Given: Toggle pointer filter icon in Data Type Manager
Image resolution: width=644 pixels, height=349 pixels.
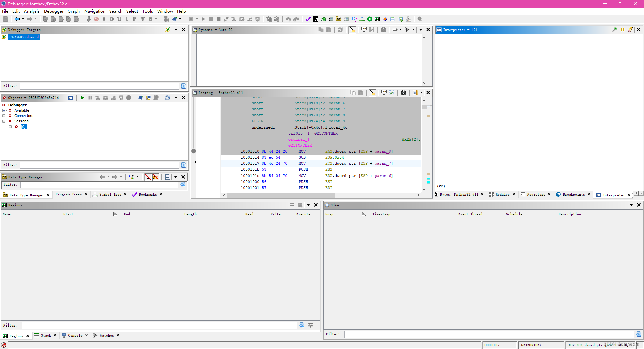Looking at the screenshot, I should click(x=156, y=177).
